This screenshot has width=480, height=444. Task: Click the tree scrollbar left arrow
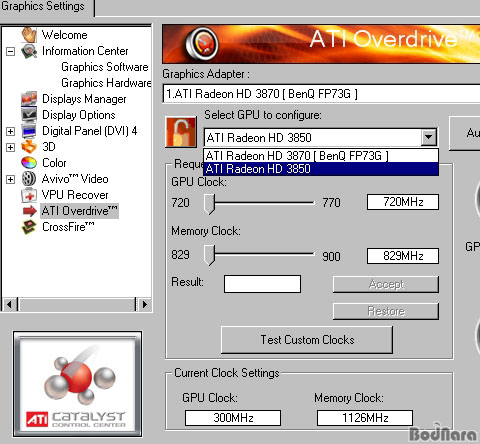(x=9, y=304)
